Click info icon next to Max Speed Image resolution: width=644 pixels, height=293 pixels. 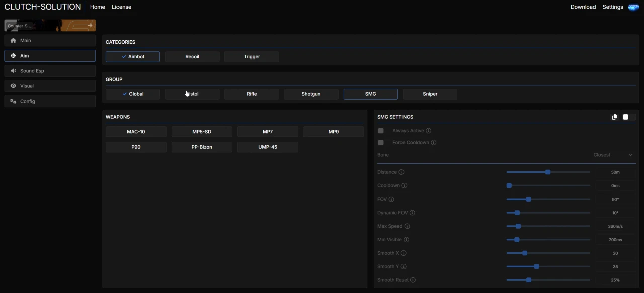(408, 227)
